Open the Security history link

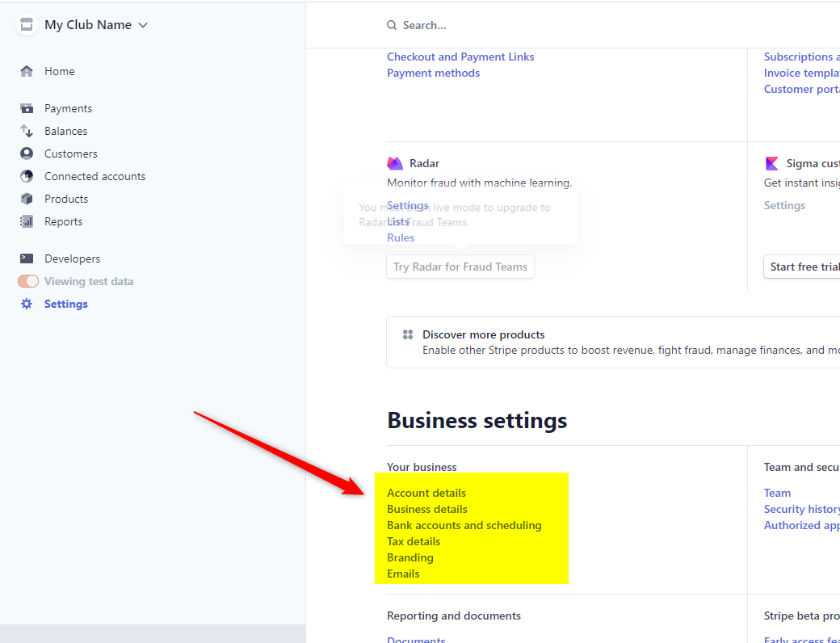tap(802, 509)
